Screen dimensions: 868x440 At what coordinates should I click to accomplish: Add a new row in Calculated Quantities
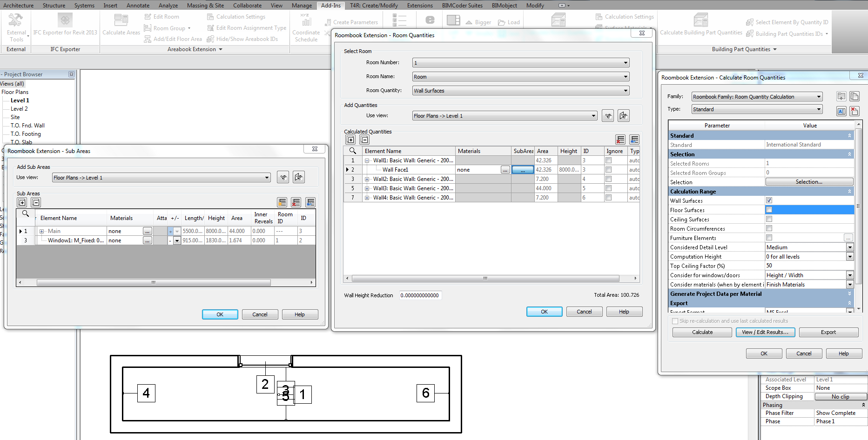[350, 139]
